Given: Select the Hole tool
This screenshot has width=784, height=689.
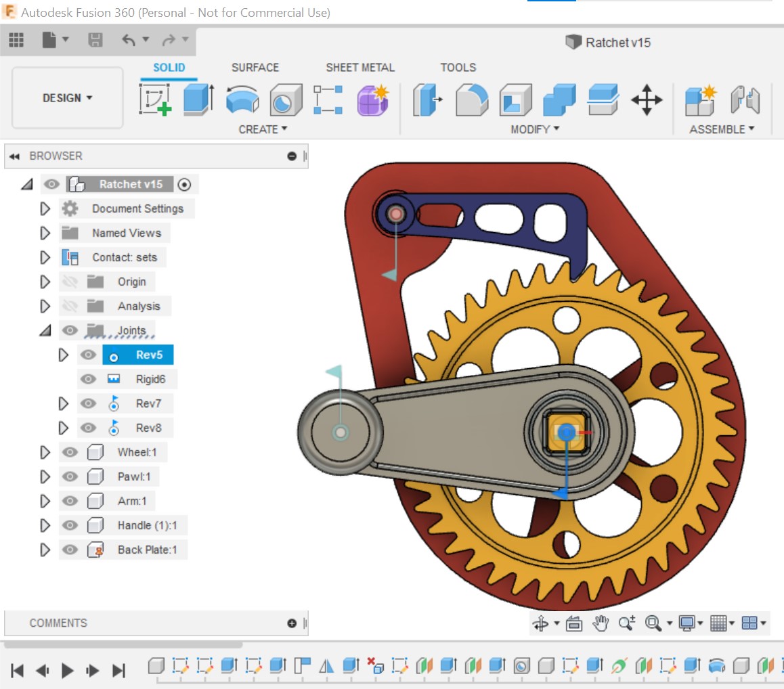Looking at the screenshot, I should (x=286, y=100).
